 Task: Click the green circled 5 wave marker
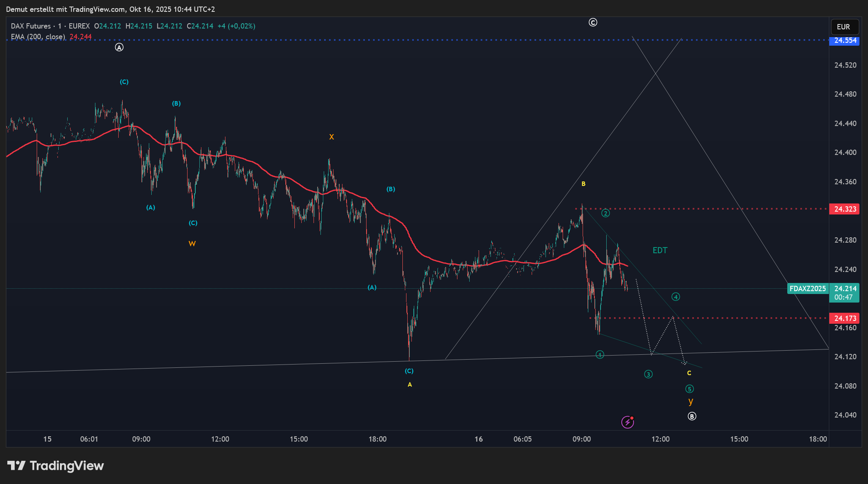(689, 389)
